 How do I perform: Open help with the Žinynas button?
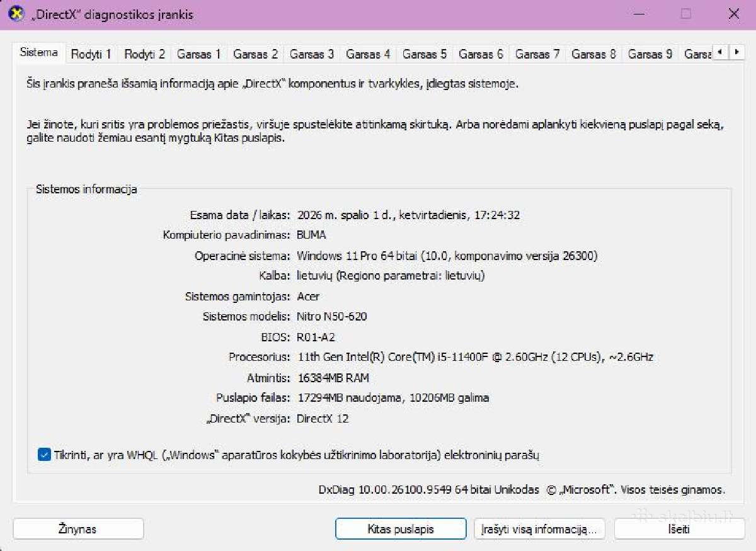click(x=78, y=529)
